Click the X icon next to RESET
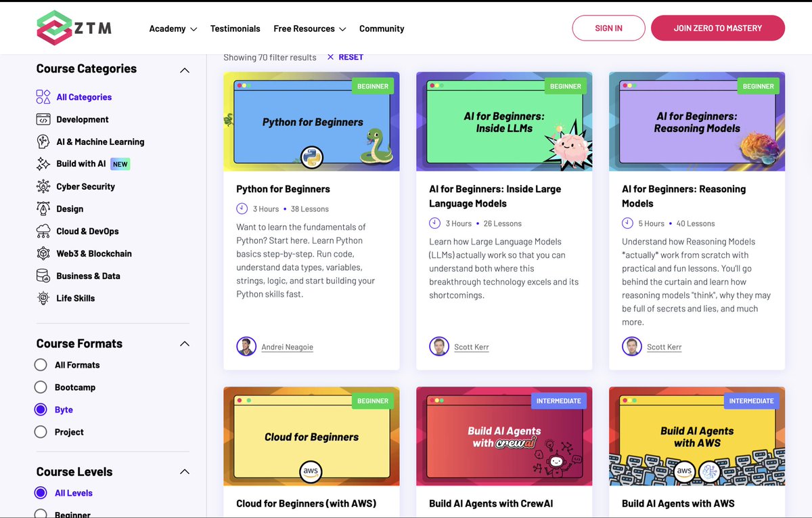 coord(330,58)
